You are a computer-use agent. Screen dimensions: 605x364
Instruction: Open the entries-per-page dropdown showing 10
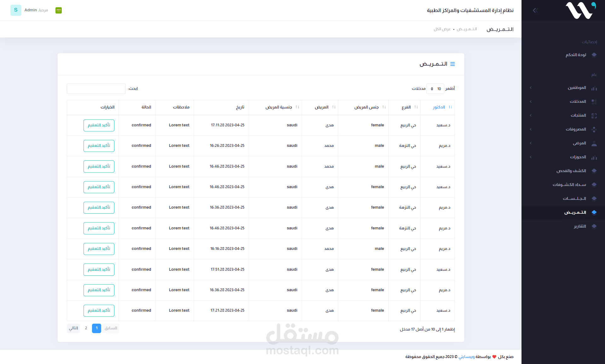tap(435, 89)
